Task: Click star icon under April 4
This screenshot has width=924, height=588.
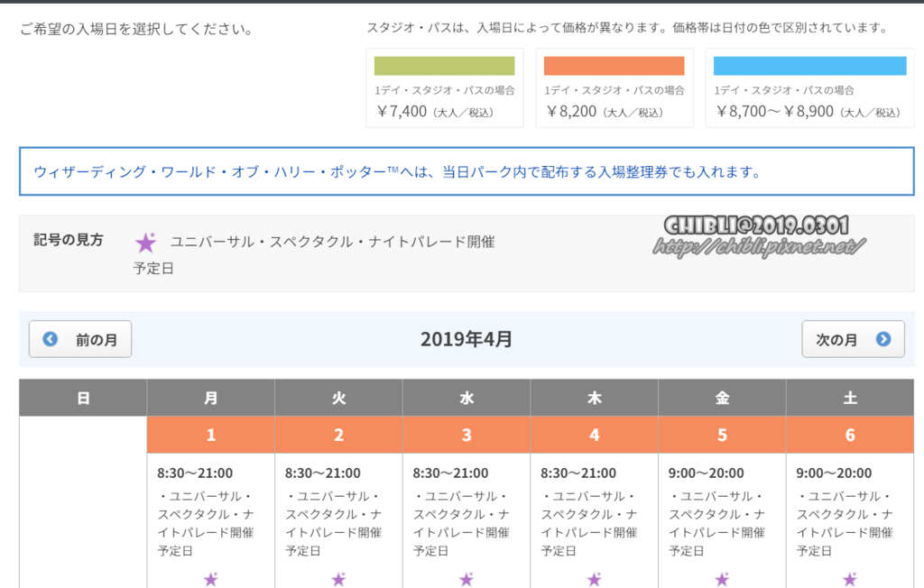Action: click(x=595, y=579)
